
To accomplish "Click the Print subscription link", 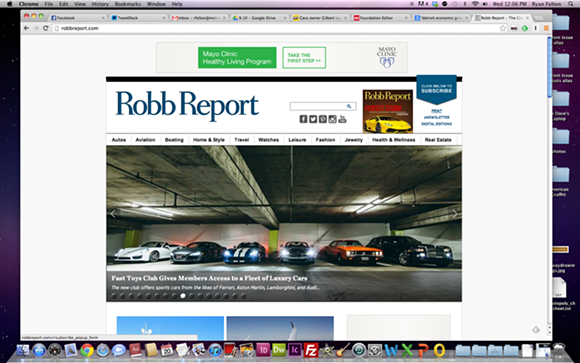I will 436,111.
